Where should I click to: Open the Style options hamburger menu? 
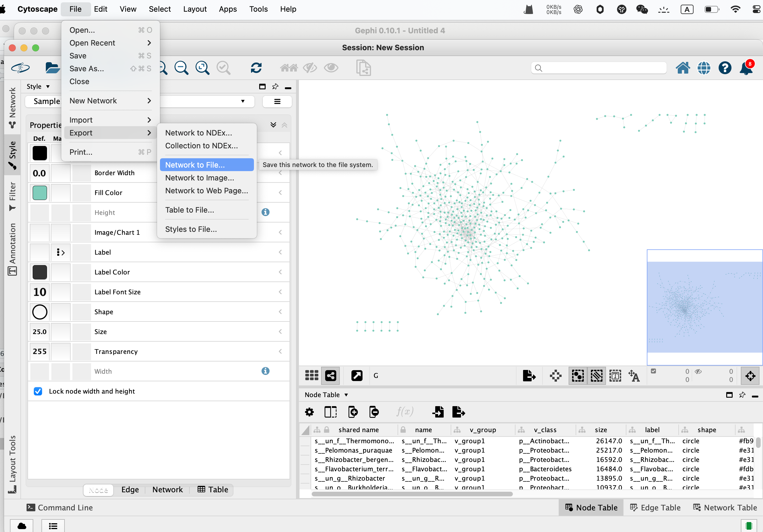point(277,101)
